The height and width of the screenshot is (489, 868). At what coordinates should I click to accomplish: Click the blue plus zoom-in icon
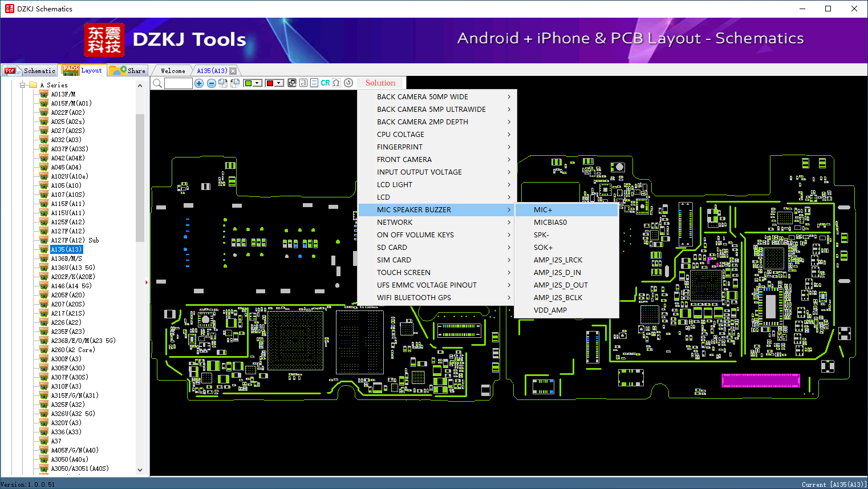tap(199, 83)
